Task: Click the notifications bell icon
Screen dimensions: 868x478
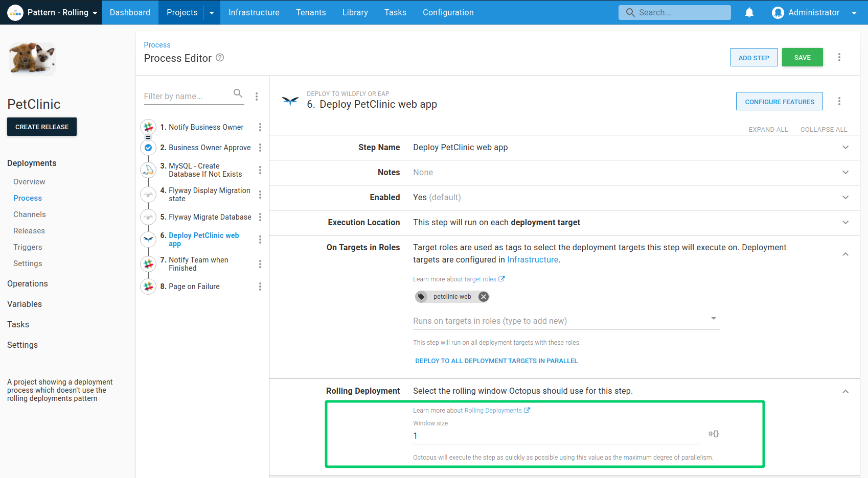Action: [x=749, y=12]
